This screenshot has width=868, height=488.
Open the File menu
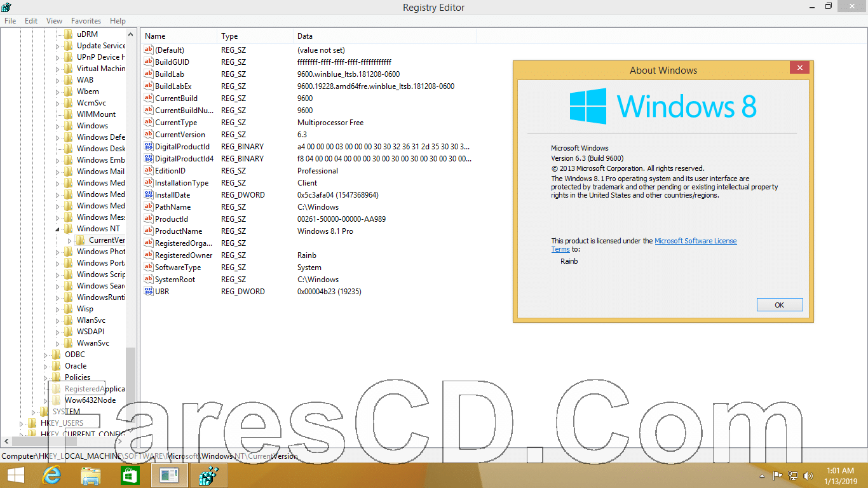10,21
